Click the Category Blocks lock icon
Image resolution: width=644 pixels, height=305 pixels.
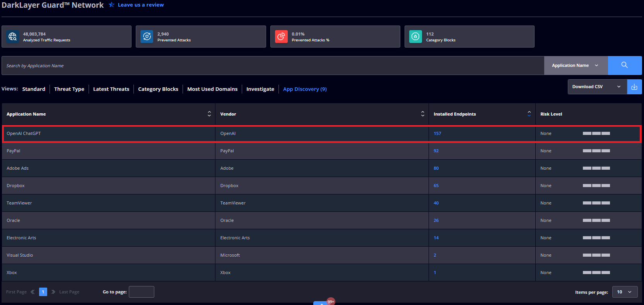point(415,37)
